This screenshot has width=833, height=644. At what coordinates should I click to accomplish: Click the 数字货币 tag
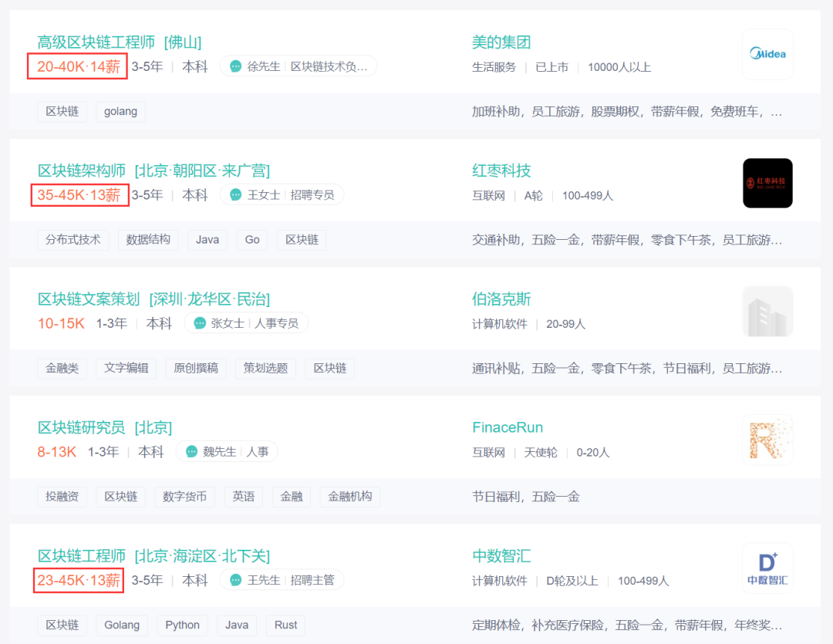(184, 497)
